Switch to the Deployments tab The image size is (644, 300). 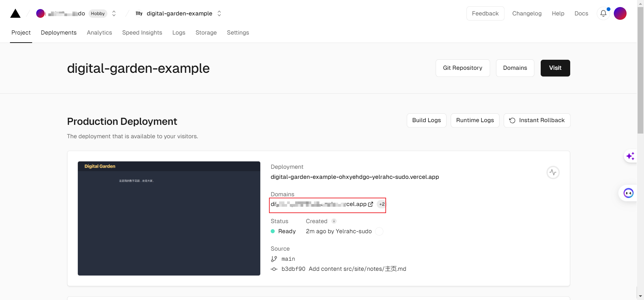59,33
